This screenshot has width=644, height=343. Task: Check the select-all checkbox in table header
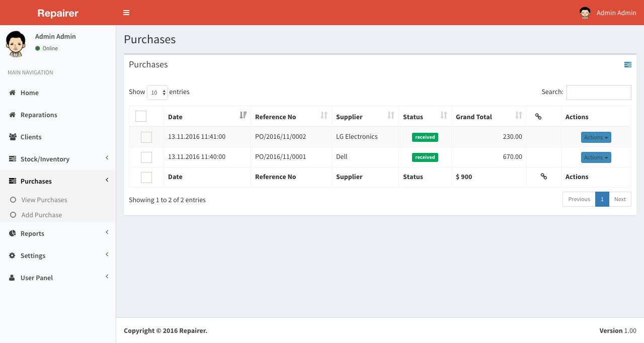tap(141, 116)
